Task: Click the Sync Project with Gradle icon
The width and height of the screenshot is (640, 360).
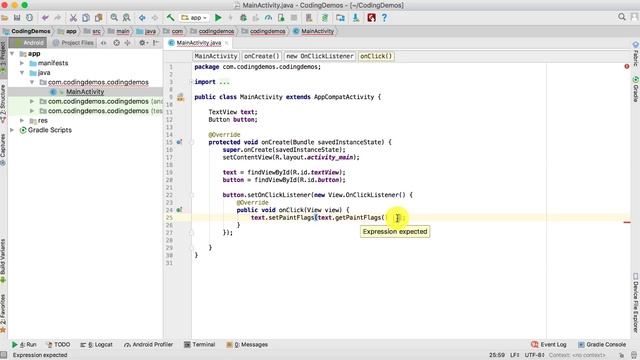Action: tap(325, 18)
